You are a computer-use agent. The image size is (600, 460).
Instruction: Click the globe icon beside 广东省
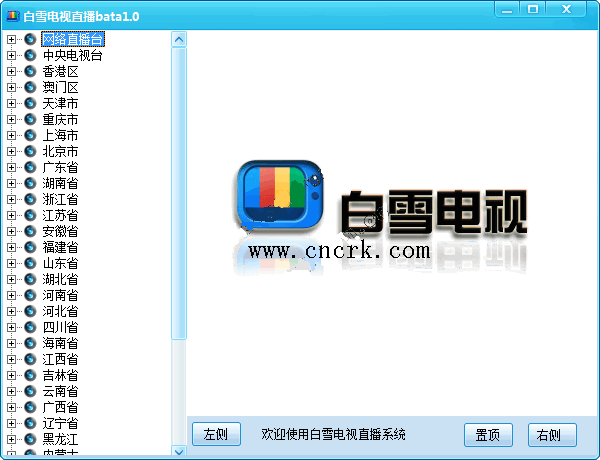(x=30, y=167)
